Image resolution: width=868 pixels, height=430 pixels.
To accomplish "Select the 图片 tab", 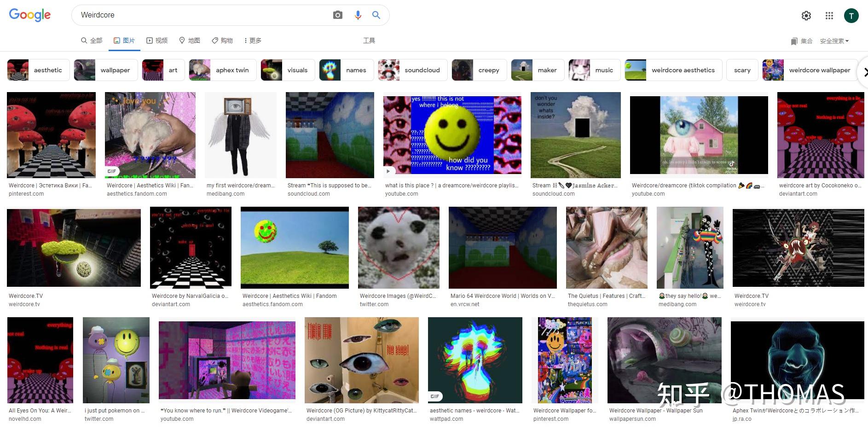I will pos(124,41).
